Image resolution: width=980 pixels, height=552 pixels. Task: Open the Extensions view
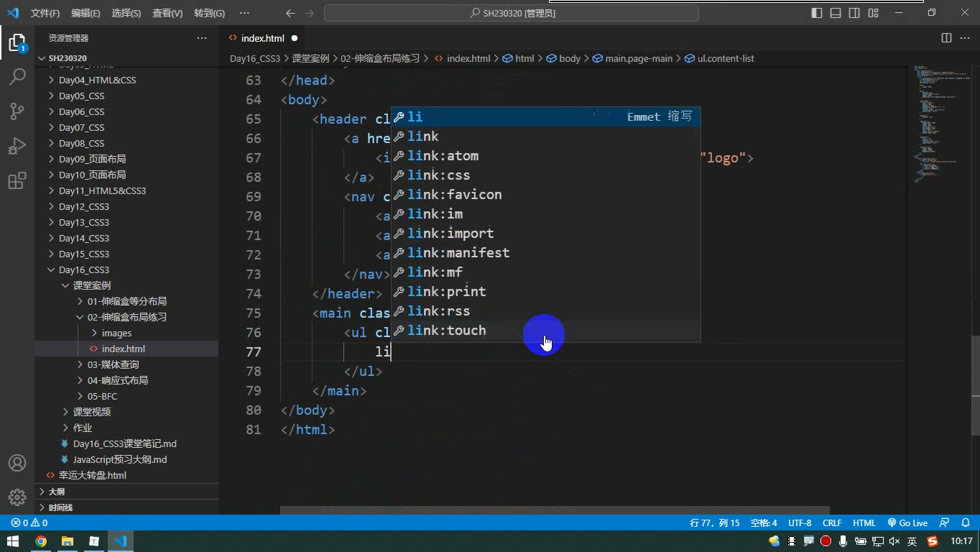(17, 180)
